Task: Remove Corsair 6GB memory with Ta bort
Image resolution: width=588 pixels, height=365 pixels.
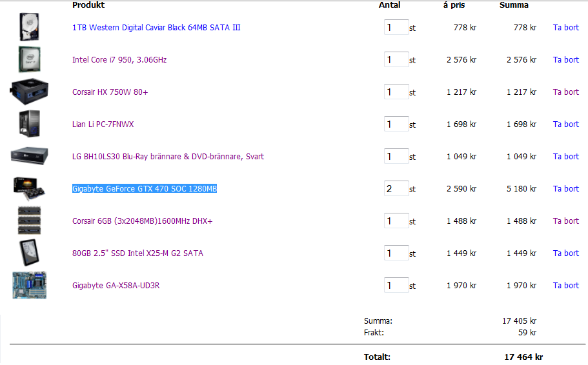Action: click(565, 221)
